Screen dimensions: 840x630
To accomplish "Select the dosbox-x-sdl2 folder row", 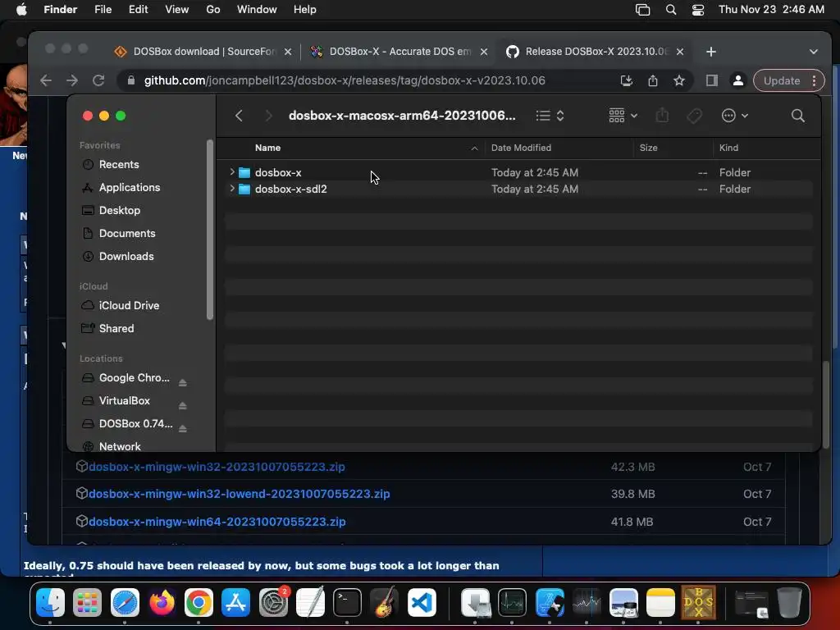I will point(518,189).
